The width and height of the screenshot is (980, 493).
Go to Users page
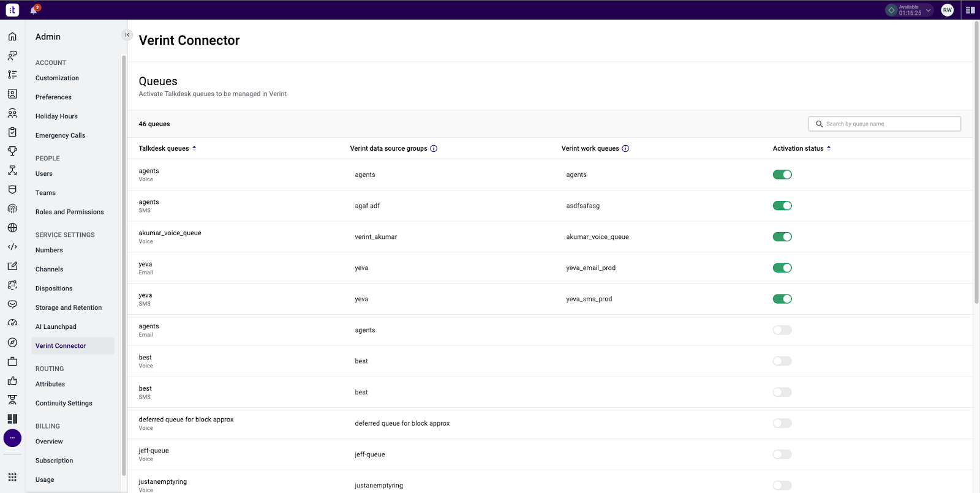coord(44,174)
